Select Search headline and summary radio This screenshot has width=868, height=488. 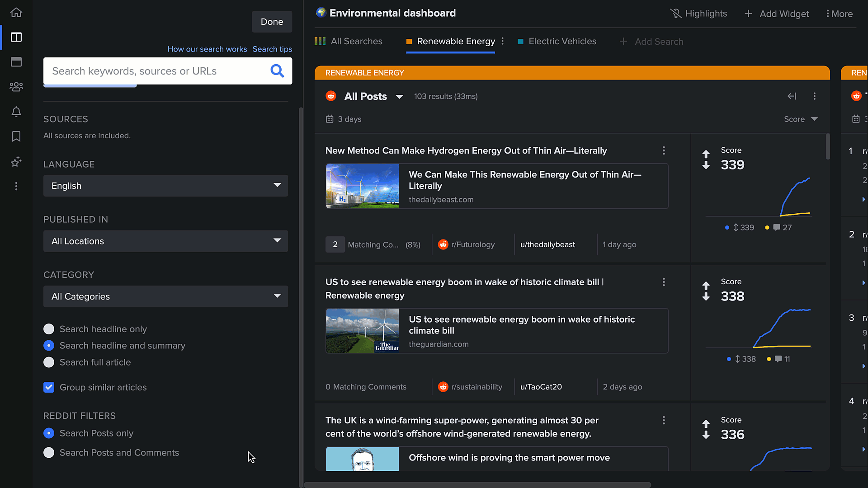pyautogui.click(x=49, y=346)
